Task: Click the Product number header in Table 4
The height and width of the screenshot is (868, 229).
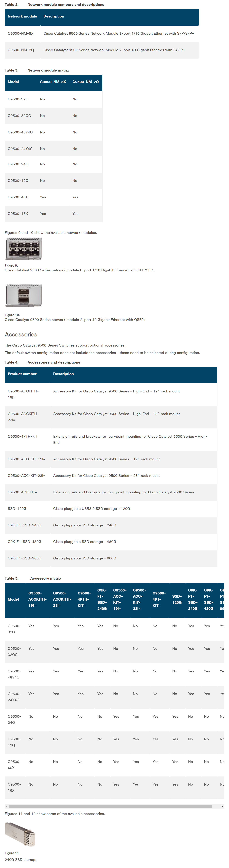Action: pos(22,374)
